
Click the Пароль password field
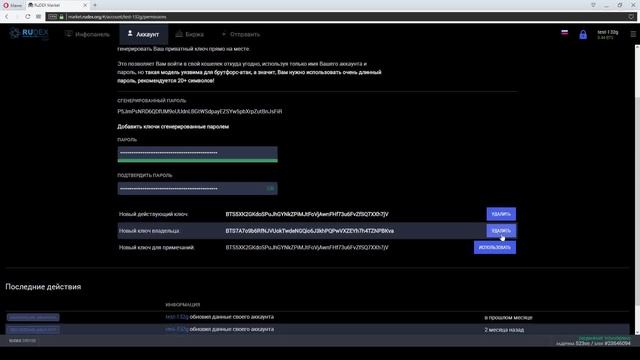click(x=198, y=154)
